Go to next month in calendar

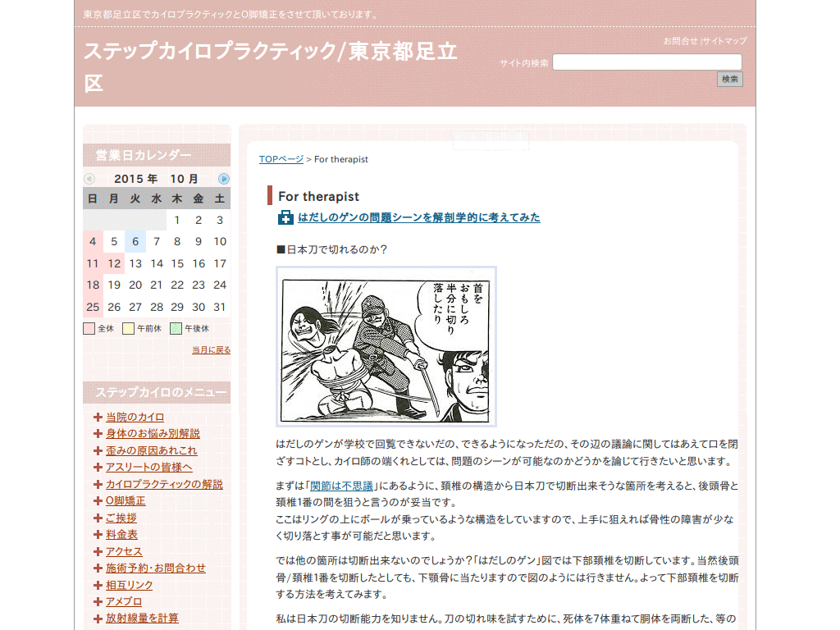(x=224, y=179)
